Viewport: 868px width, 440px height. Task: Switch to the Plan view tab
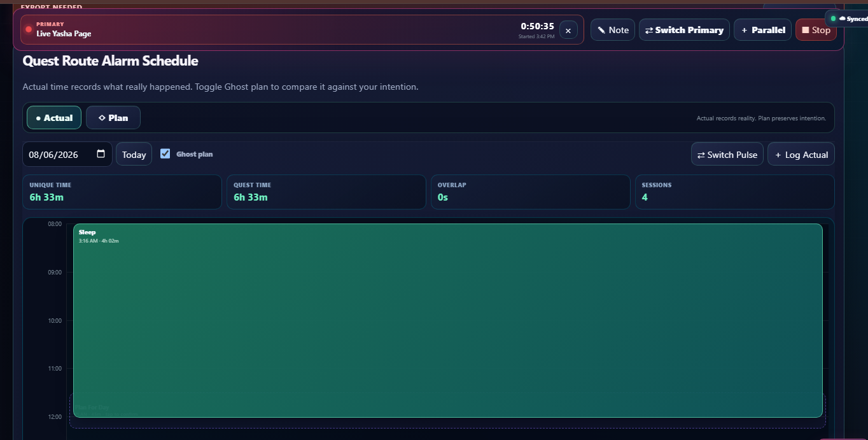(113, 118)
